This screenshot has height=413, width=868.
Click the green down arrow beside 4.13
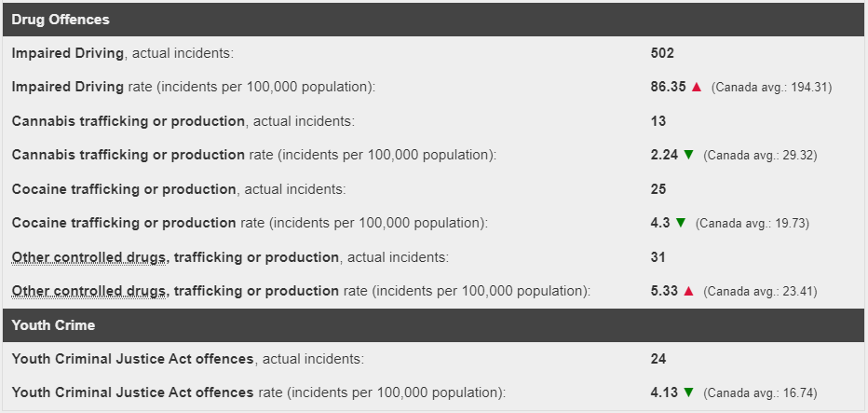688,392
